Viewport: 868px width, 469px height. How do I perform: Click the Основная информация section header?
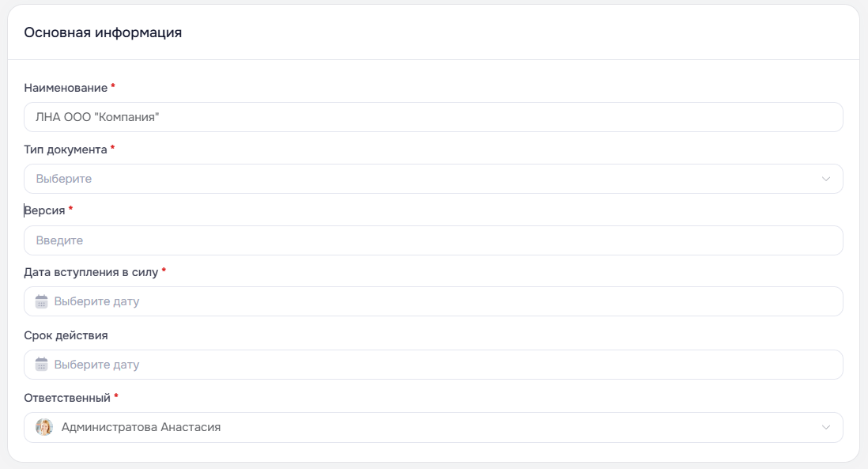pos(103,32)
